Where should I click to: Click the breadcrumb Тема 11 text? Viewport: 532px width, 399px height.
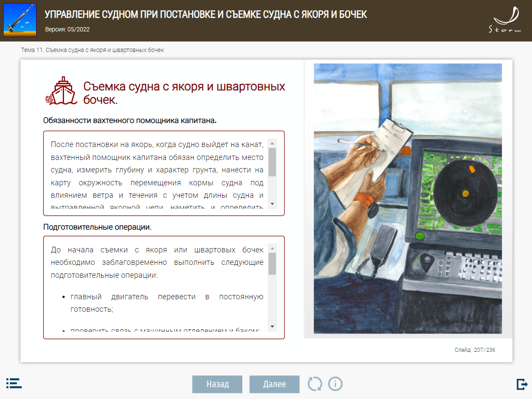coord(92,50)
